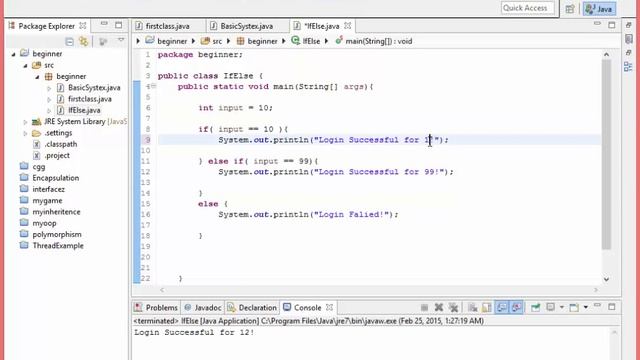Expand the .settings folder node
This screenshot has height=360, width=640.
pyautogui.click(x=25, y=133)
